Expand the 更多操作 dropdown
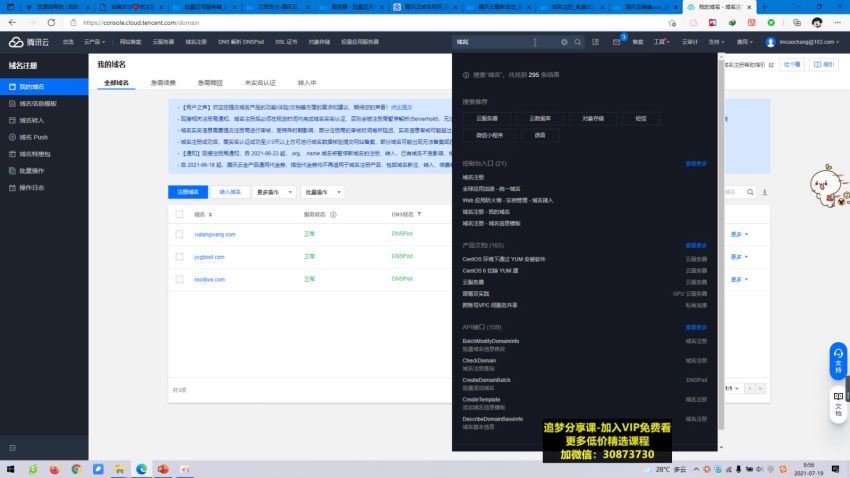 click(274, 192)
